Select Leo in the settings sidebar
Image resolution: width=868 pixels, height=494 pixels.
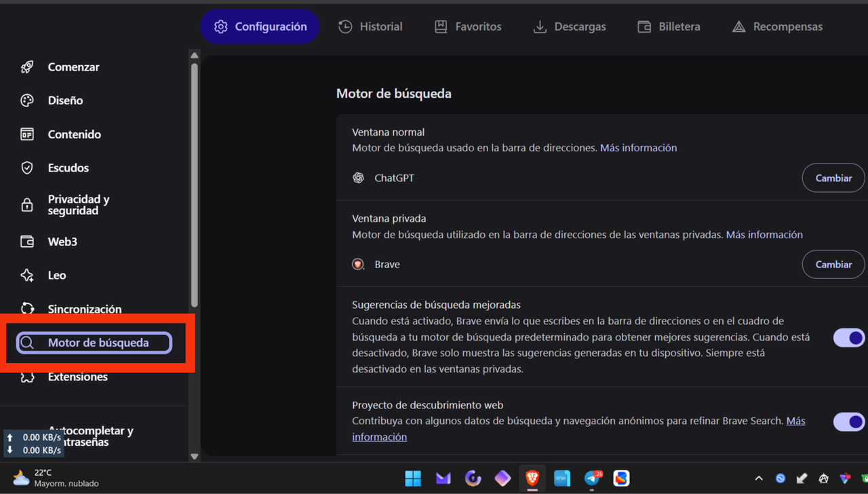57,275
